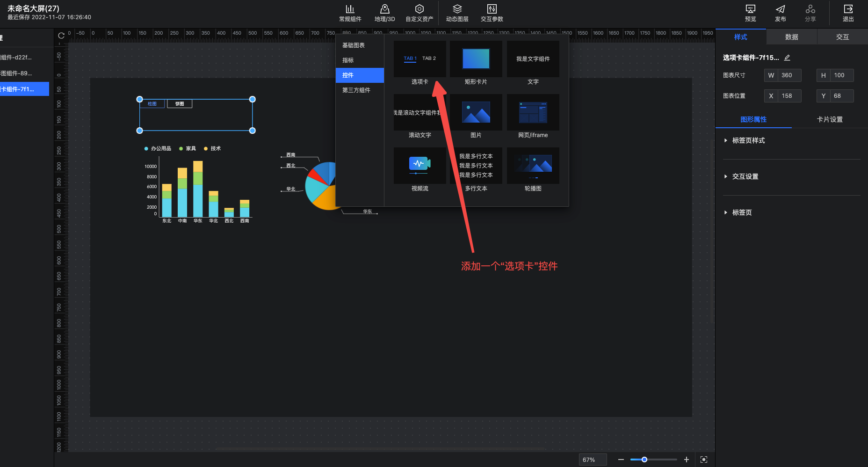This screenshot has height=467, width=868.
Task: Select the 控件 category
Action: click(x=360, y=75)
